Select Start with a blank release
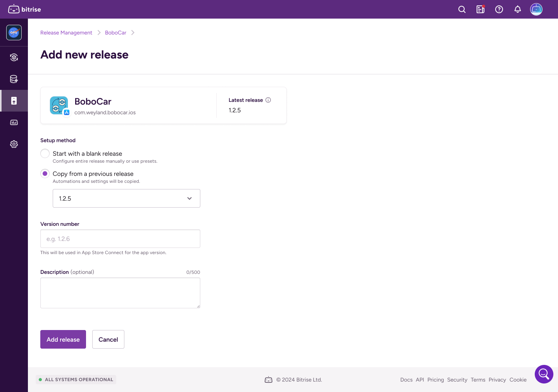The height and width of the screenshot is (392, 558). pyautogui.click(x=45, y=153)
